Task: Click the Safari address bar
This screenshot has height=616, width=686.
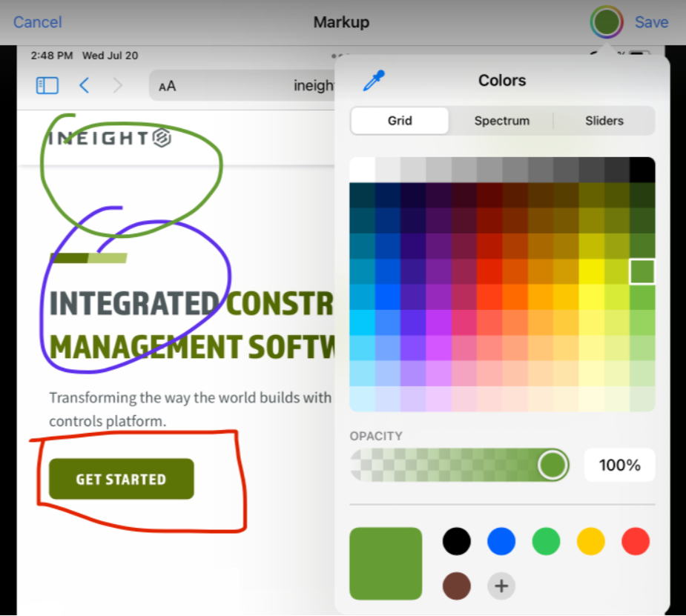Action: (x=242, y=86)
